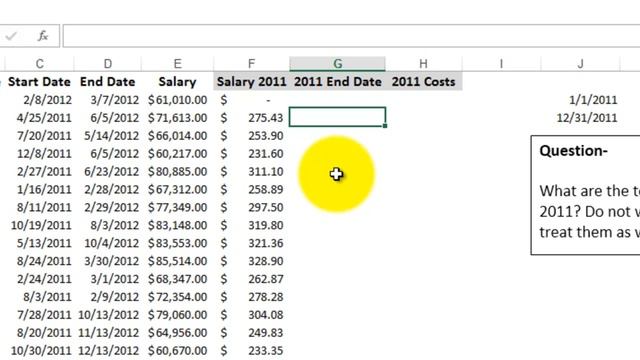Select salary cell $72,354.00
Image resolution: width=640 pixels, height=360 pixels.
point(177,297)
